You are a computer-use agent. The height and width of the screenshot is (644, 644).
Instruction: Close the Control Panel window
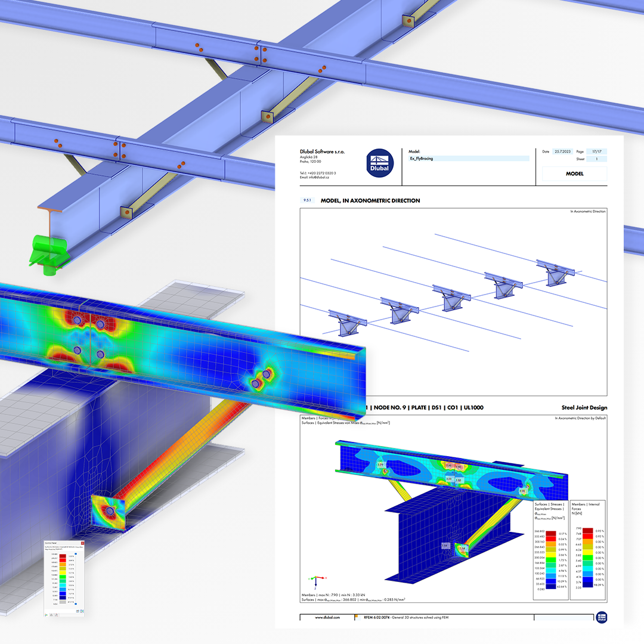point(82,543)
